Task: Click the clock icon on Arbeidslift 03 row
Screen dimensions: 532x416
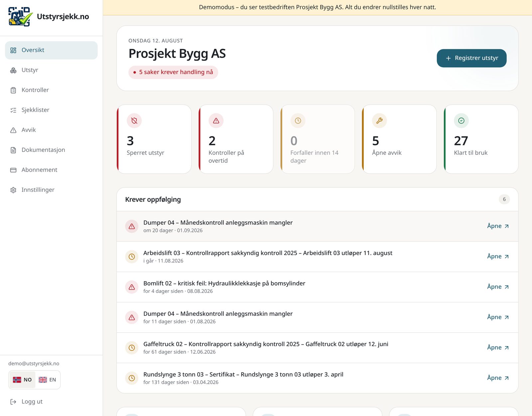Action: tap(132, 257)
